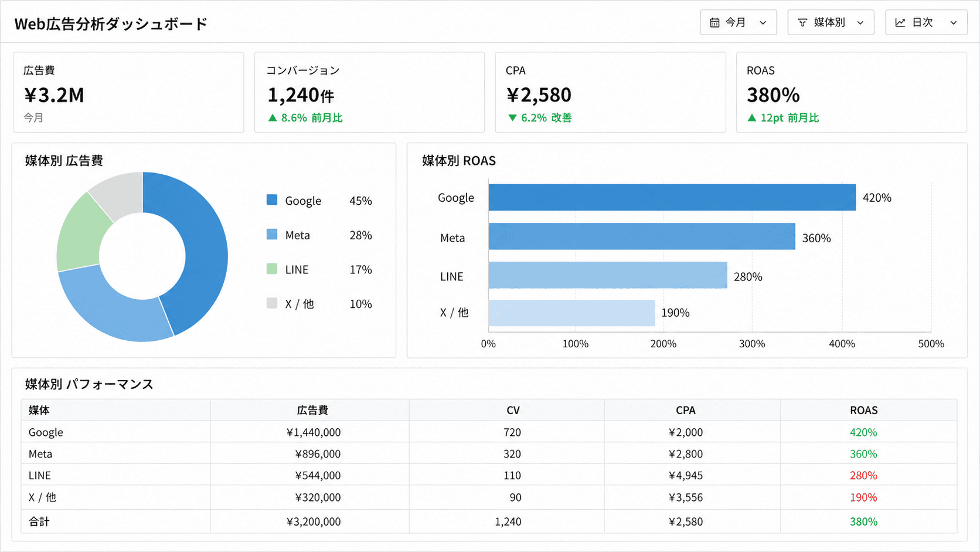980x552 pixels.
Task: Click the red 190% ROAS cell
Action: tap(863, 497)
